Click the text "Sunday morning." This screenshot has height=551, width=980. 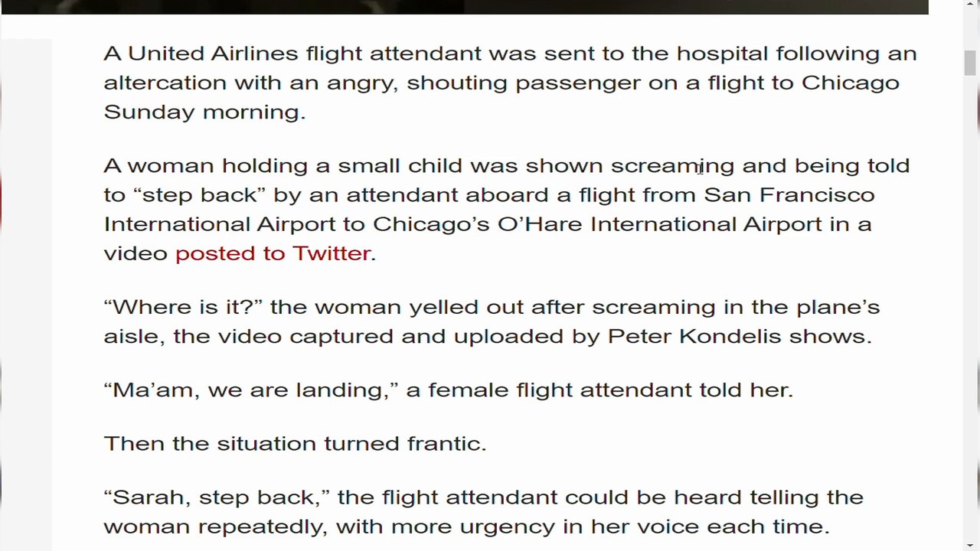coord(204,112)
